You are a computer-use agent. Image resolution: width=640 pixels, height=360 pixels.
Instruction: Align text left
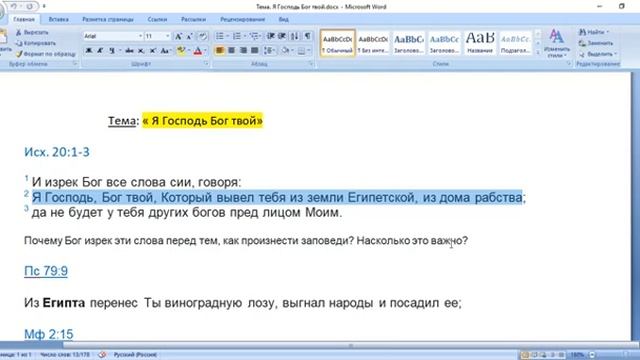click(x=220, y=51)
